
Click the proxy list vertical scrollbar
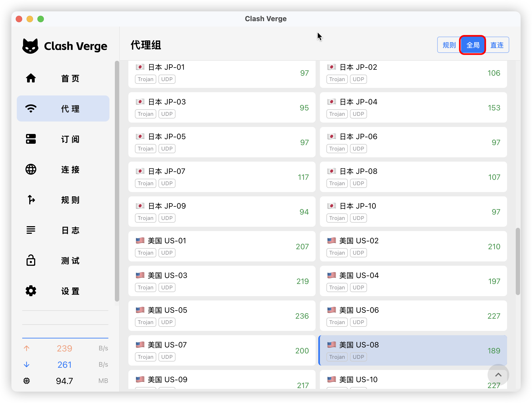coord(518,261)
